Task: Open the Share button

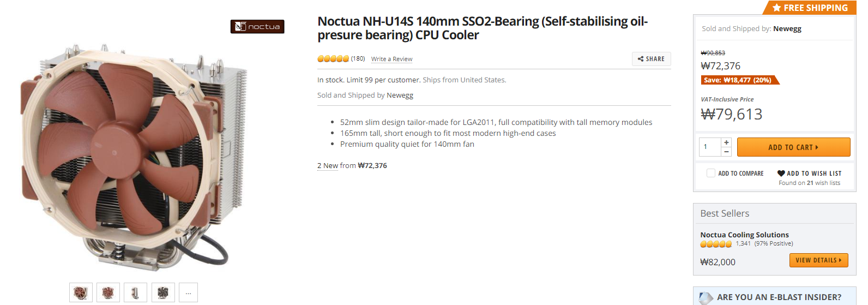Action: click(x=651, y=59)
